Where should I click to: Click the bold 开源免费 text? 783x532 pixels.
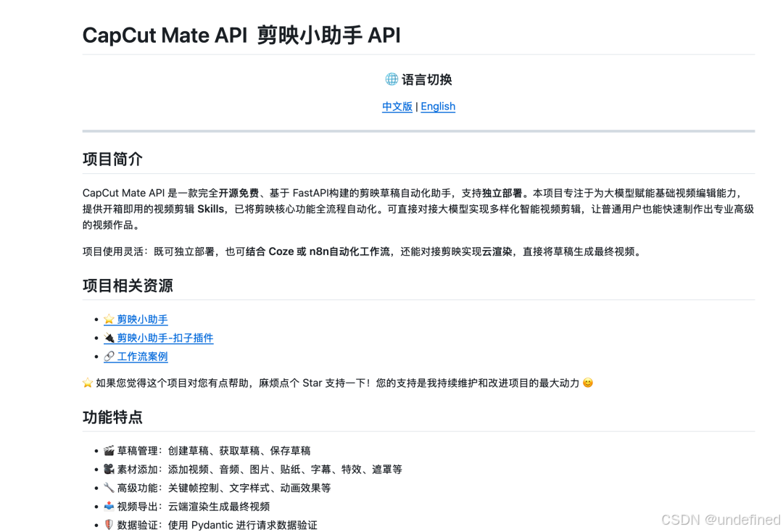coord(239,193)
